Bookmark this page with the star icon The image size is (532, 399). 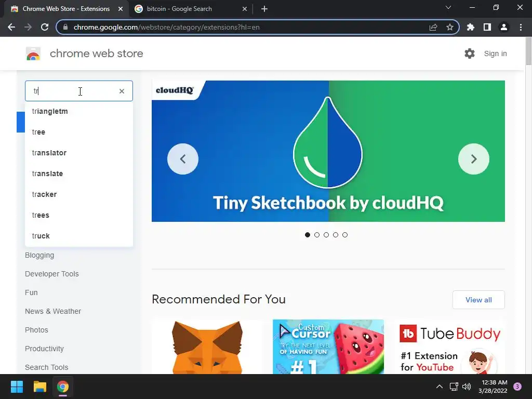[450, 27]
